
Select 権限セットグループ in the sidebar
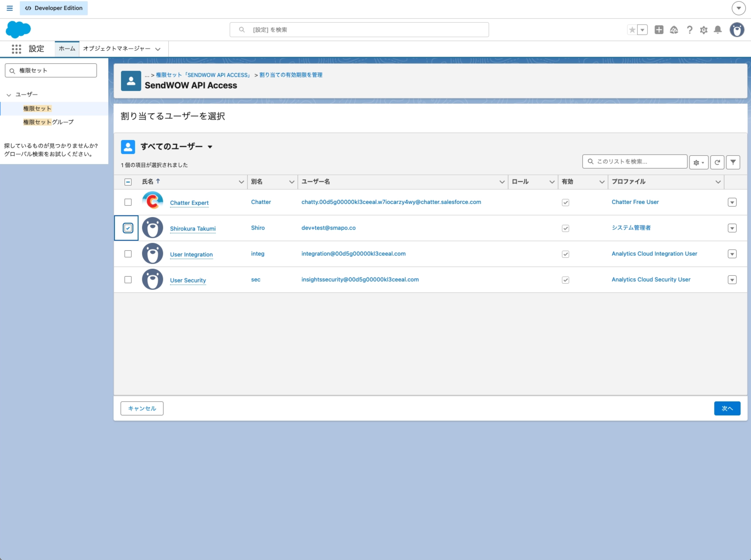coord(48,122)
